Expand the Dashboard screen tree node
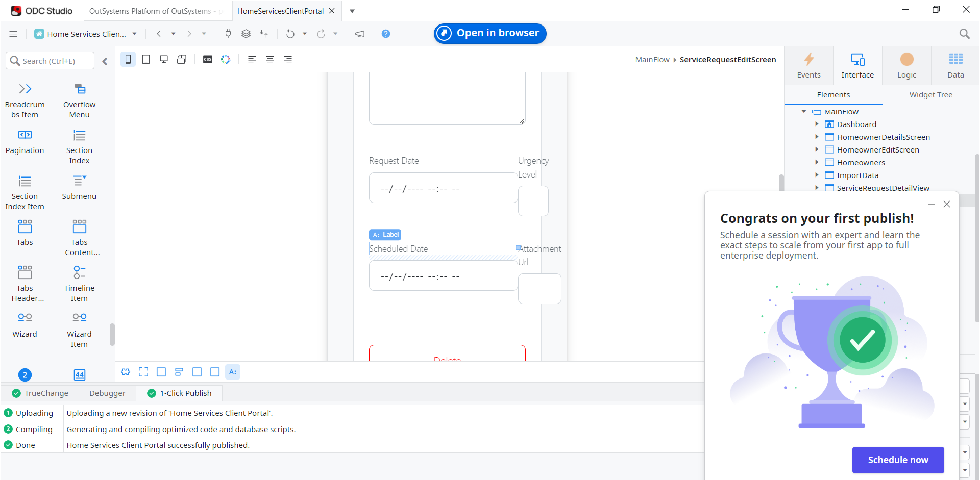The width and height of the screenshot is (980, 480). 817,124
